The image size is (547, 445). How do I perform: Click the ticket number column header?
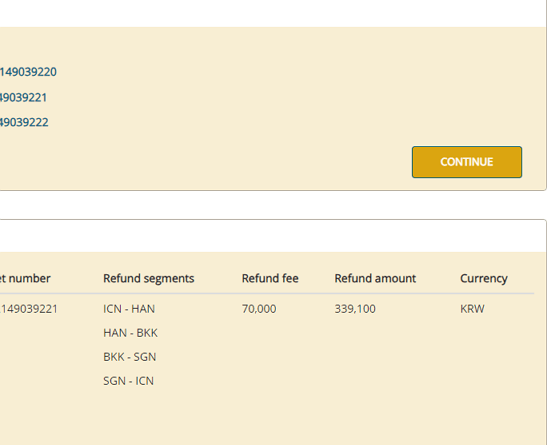25,278
